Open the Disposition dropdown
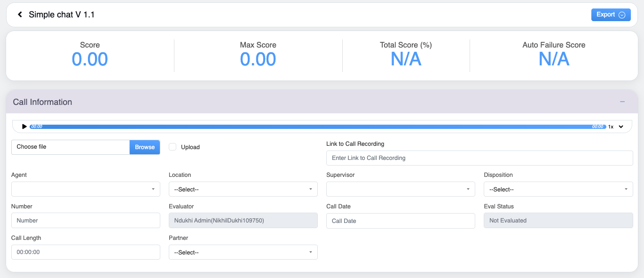 pyautogui.click(x=558, y=189)
